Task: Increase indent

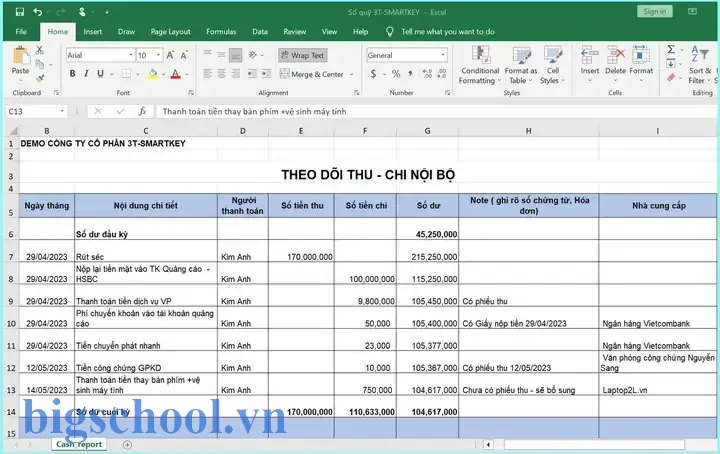Action: click(x=266, y=73)
